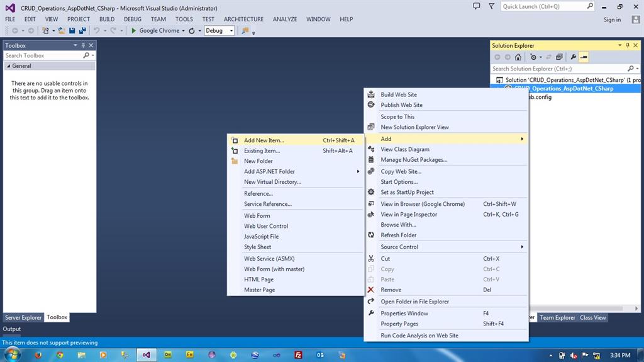Image resolution: width=644 pixels, height=362 pixels.
Task: Open the Debug configuration dropdown
Action: pyautogui.click(x=231, y=31)
